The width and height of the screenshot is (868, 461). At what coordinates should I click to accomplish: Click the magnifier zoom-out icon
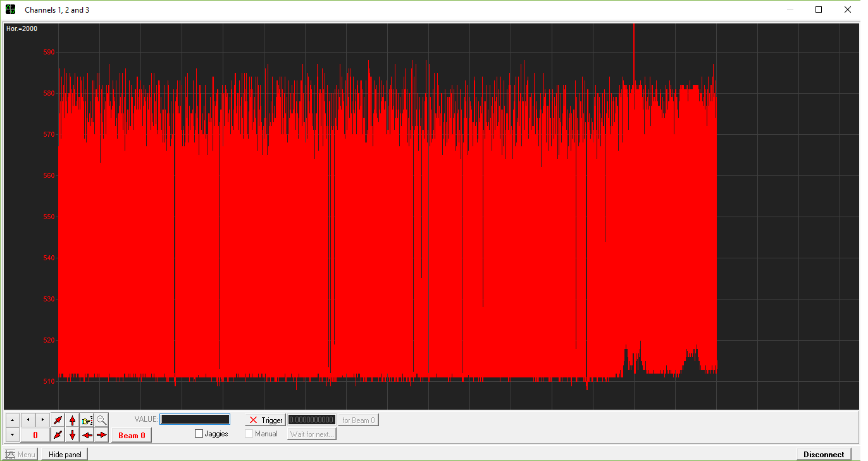point(101,420)
